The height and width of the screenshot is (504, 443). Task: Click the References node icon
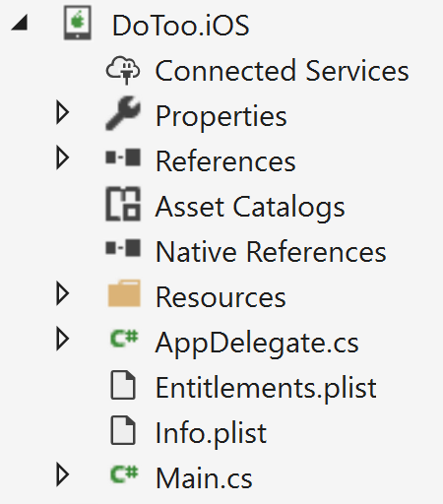[123, 157]
